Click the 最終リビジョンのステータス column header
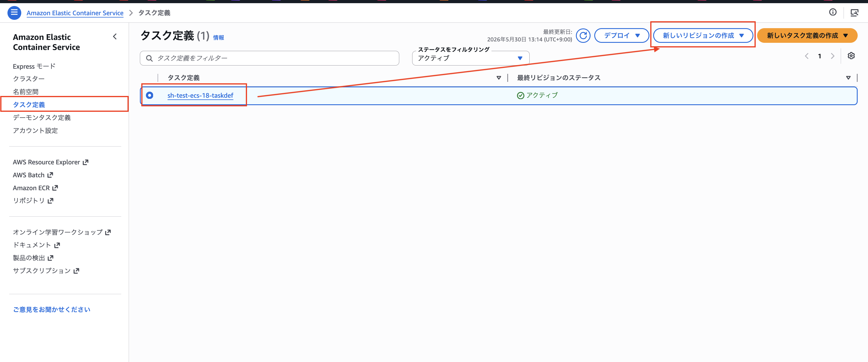This screenshot has height=362, width=868. point(559,78)
